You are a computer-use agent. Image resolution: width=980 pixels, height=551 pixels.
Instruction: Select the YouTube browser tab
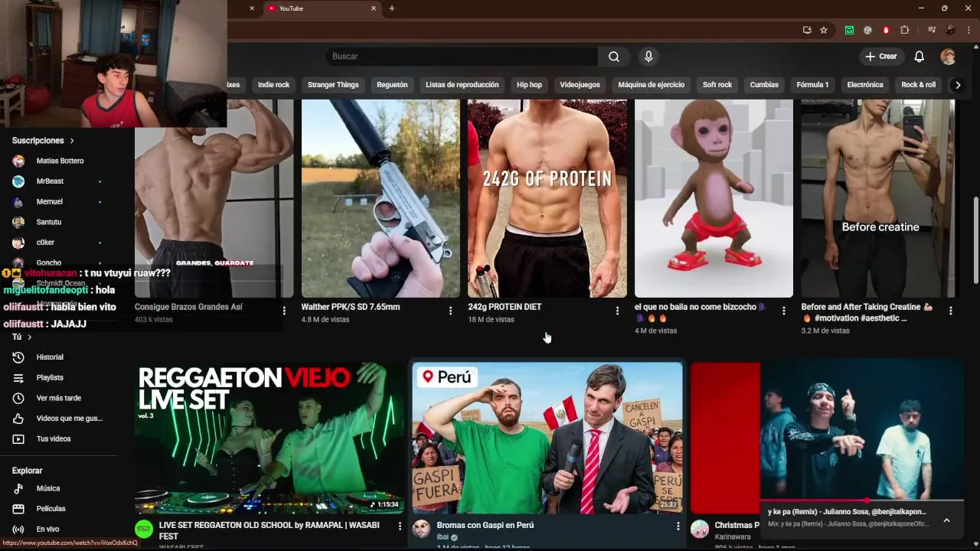coord(322,8)
